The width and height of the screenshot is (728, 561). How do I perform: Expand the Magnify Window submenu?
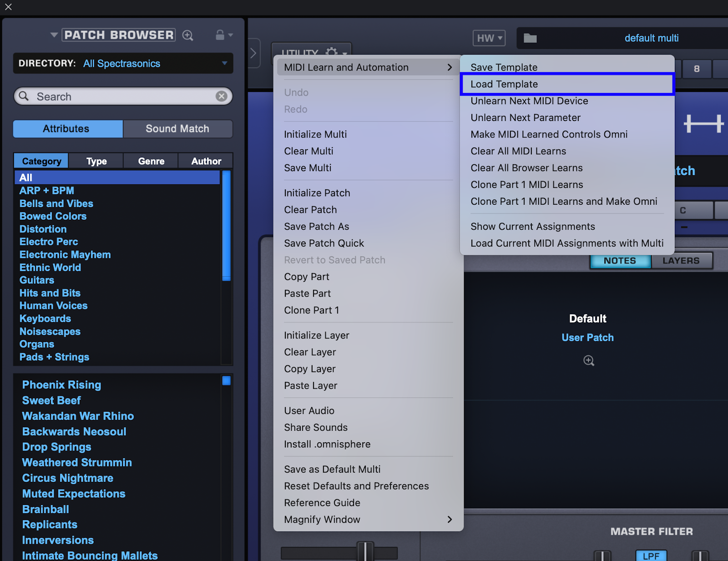click(368, 520)
